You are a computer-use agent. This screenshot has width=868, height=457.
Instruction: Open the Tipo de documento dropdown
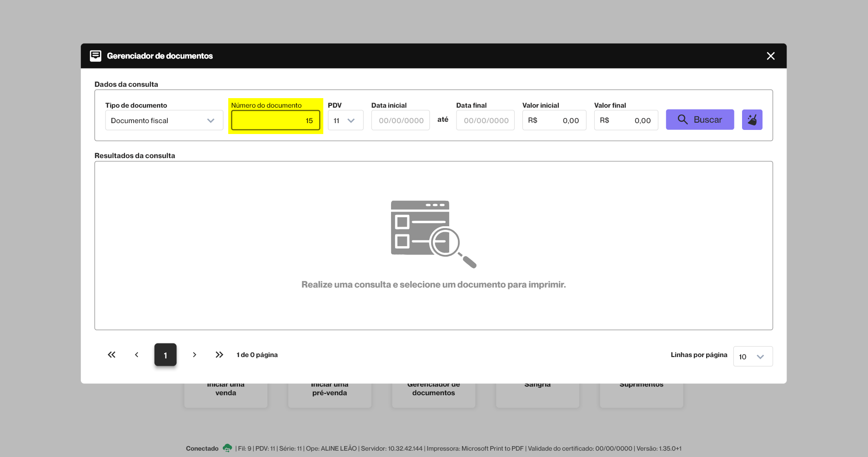(164, 120)
